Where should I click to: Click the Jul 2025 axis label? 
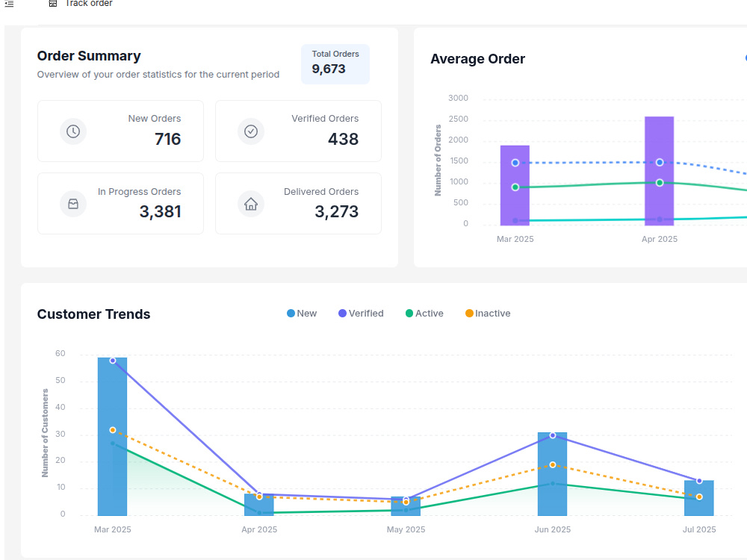[699, 529]
